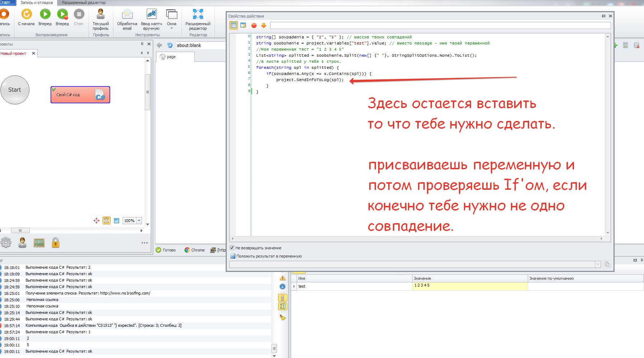This screenshot has width=644, height=358.
Task: Pin the projects panel
Action: [142, 44]
